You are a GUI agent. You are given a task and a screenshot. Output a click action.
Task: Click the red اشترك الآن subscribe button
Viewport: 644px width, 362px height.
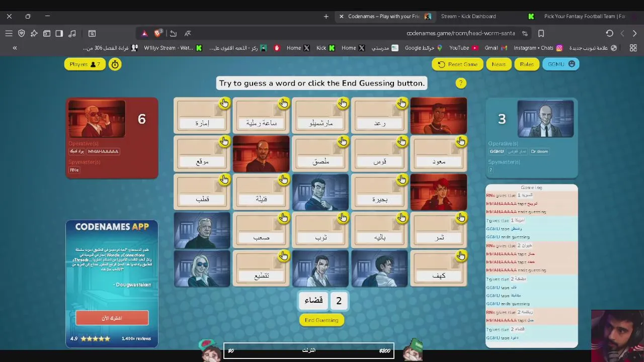coord(112,318)
